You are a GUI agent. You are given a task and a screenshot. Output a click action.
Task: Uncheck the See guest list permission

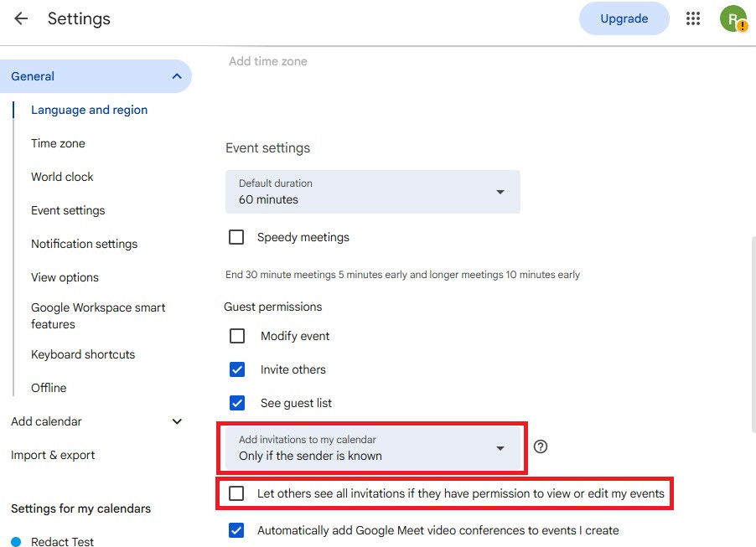point(237,403)
